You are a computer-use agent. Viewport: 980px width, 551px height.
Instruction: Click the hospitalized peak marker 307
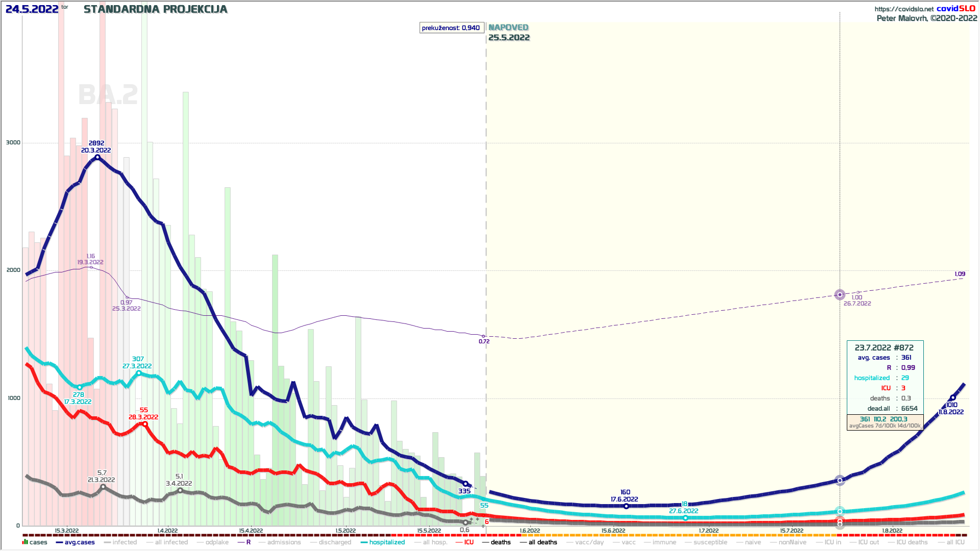pos(139,373)
